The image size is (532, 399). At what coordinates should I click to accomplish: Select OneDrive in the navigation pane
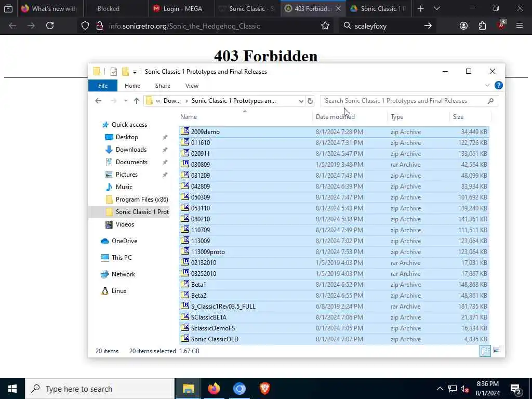click(x=124, y=241)
